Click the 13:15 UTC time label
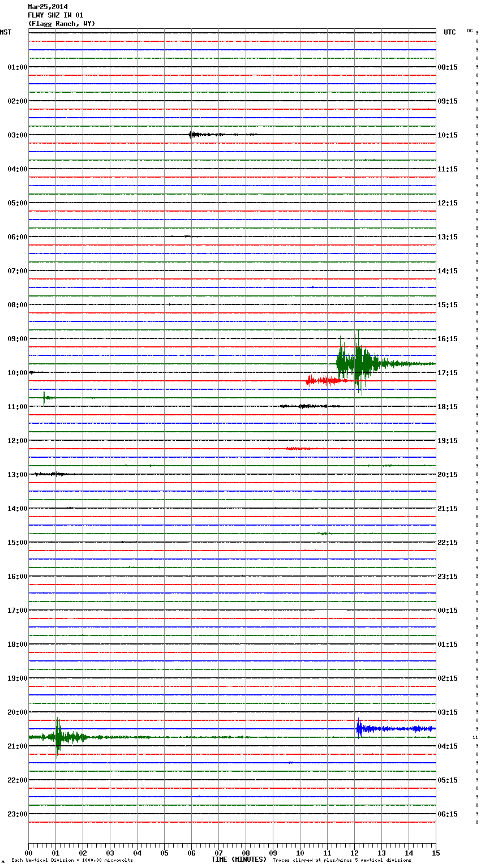Viewport: 481px width, 868px height. [448, 237]
